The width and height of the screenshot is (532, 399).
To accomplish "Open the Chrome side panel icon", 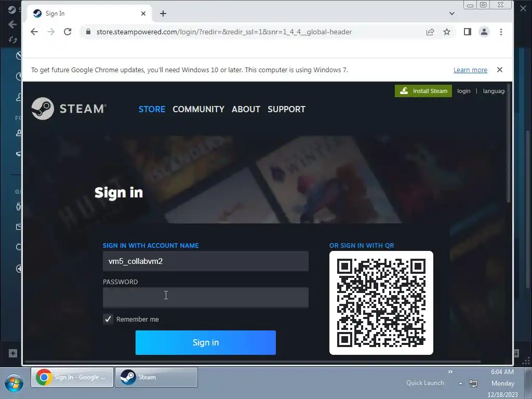I will click(x=468, y=32).
